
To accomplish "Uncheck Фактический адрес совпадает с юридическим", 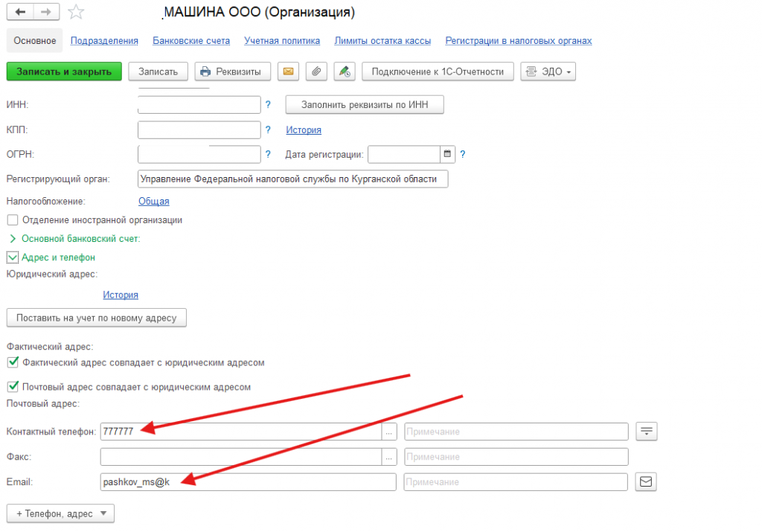I will pos(13,362).
